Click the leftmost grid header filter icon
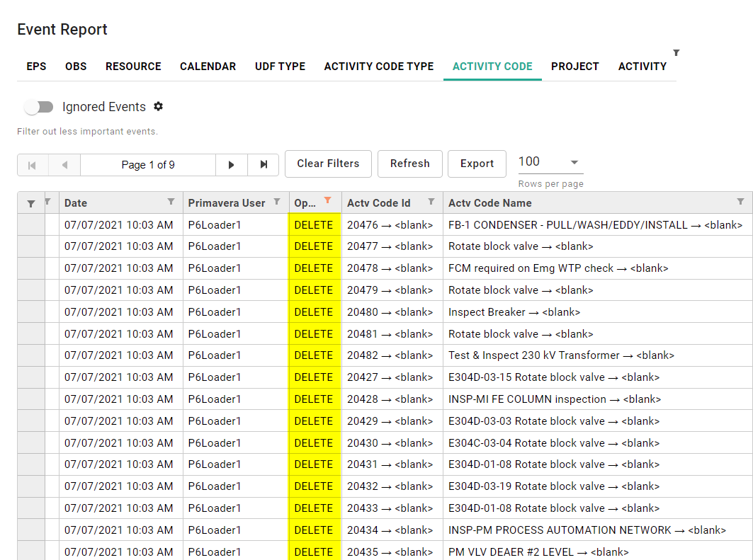Image resolution: width=753 pixels, height=560 pixels. coord(31,203)
